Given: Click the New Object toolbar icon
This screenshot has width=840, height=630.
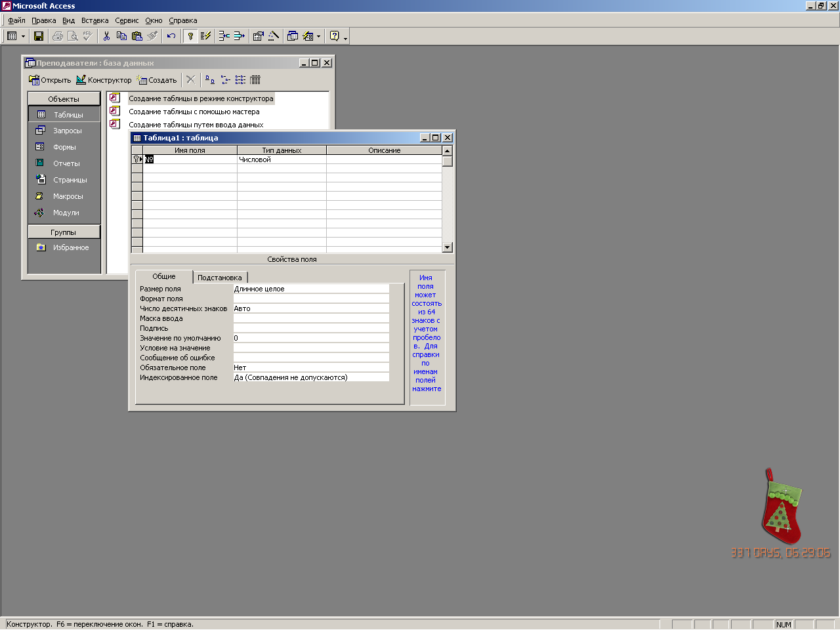Looking at the screenshot, I should point(308,36).
